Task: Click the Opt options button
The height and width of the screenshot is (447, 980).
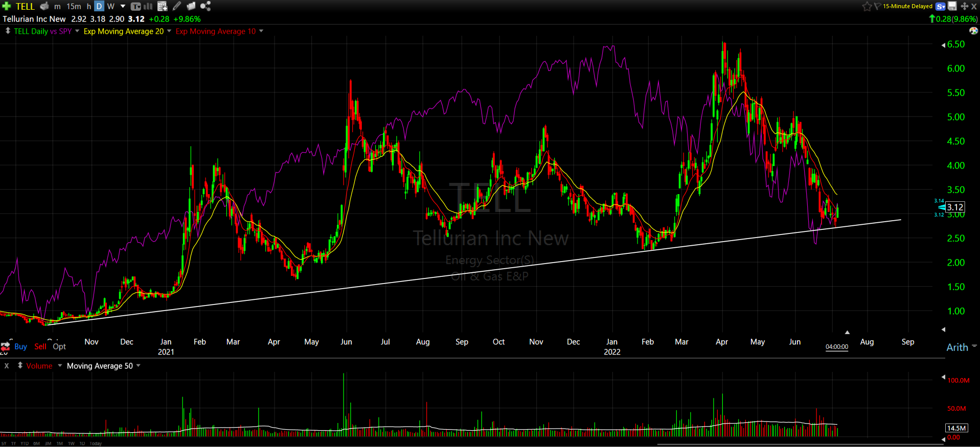Action: pyautogui.click(x=59, y=346)
